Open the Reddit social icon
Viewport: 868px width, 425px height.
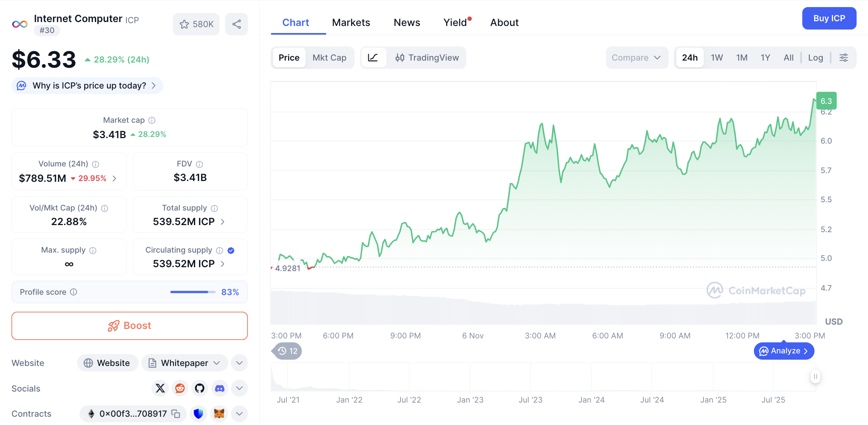click(x=180, y=388)
